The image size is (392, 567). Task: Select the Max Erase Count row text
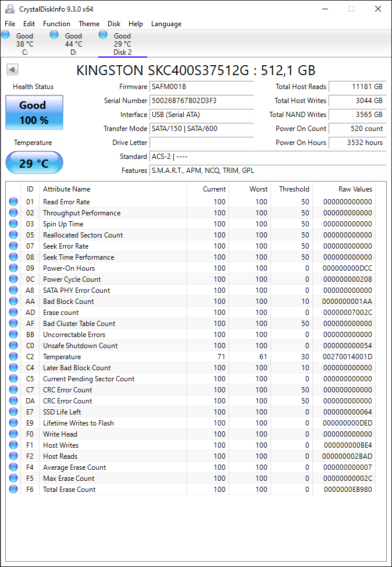click(x=69, y=479)
